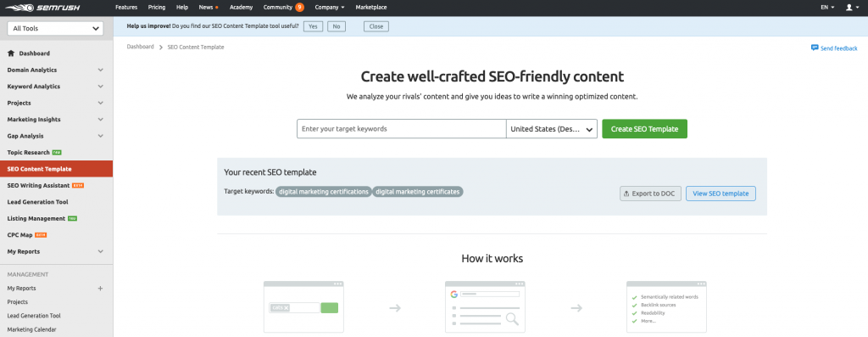Click the Send feedback chat icon
868x337 pixels.
pyautogui.click(x=815, y=48)
